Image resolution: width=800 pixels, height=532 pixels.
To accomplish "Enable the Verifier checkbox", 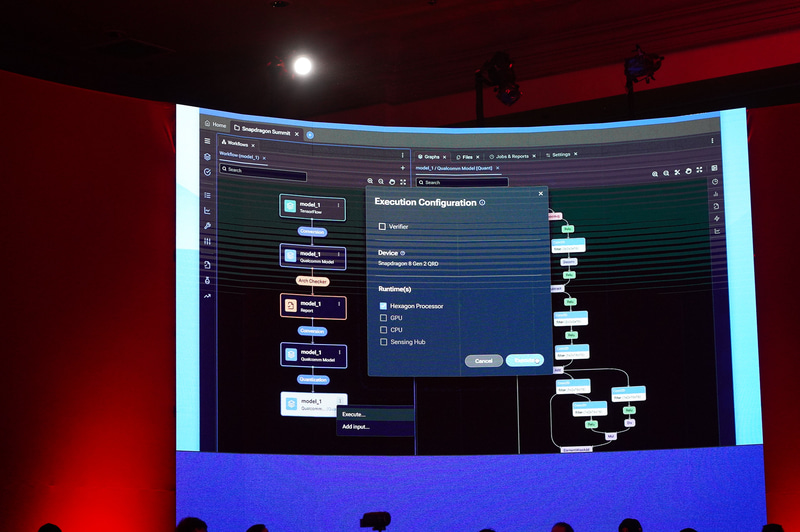I will [382, 226].
